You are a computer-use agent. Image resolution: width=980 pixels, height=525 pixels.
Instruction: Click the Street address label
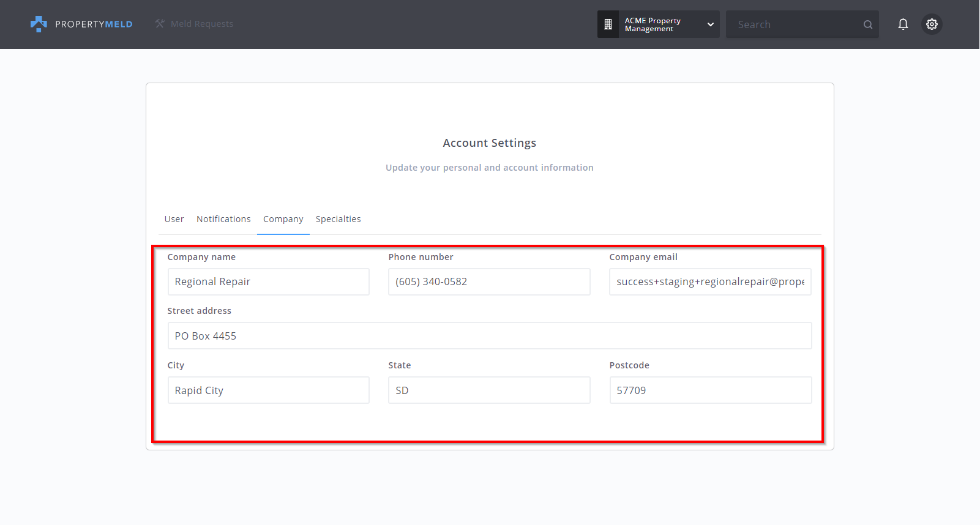(x=200, y=311)
